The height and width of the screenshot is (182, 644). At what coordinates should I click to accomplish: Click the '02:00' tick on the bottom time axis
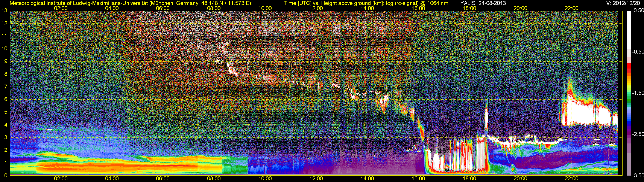(61, 179)
